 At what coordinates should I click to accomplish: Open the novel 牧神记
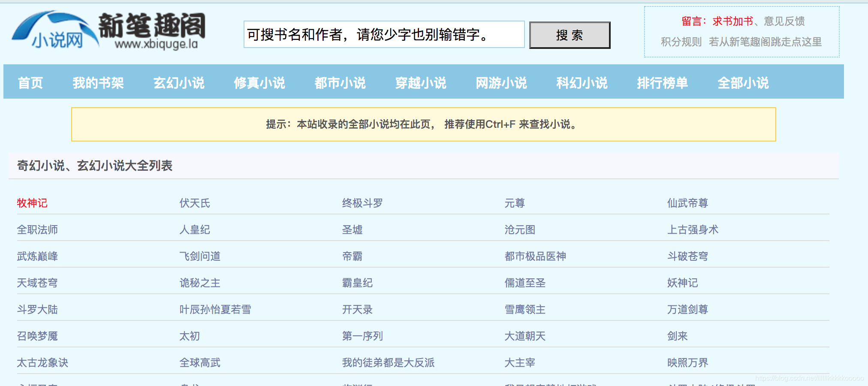point(32,203)
